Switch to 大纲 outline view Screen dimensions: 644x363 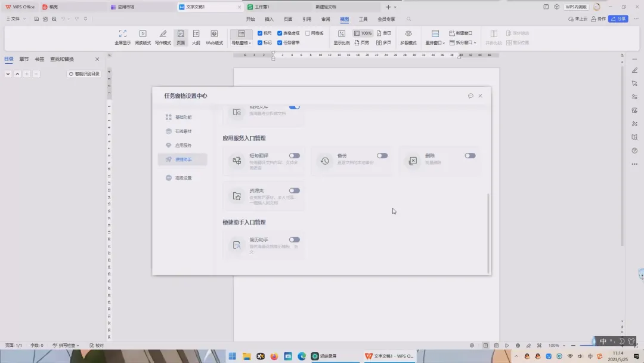196,37
